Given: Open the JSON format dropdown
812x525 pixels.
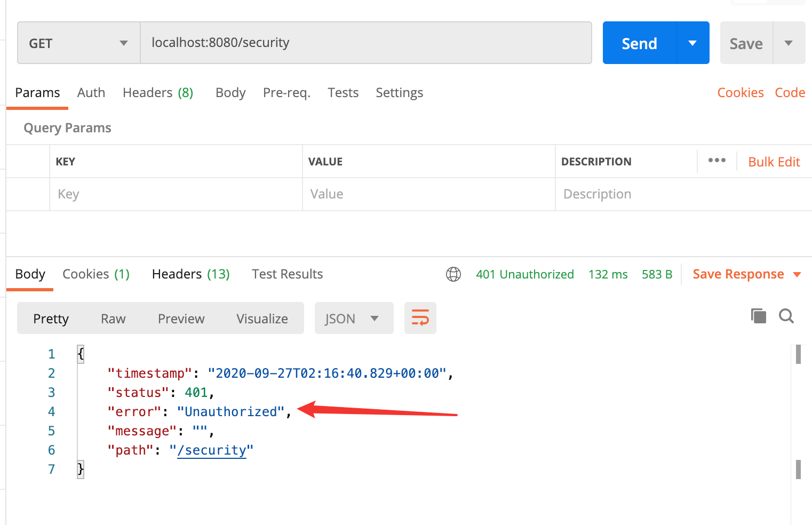Looking at the screenshot, I should point(353,319).
